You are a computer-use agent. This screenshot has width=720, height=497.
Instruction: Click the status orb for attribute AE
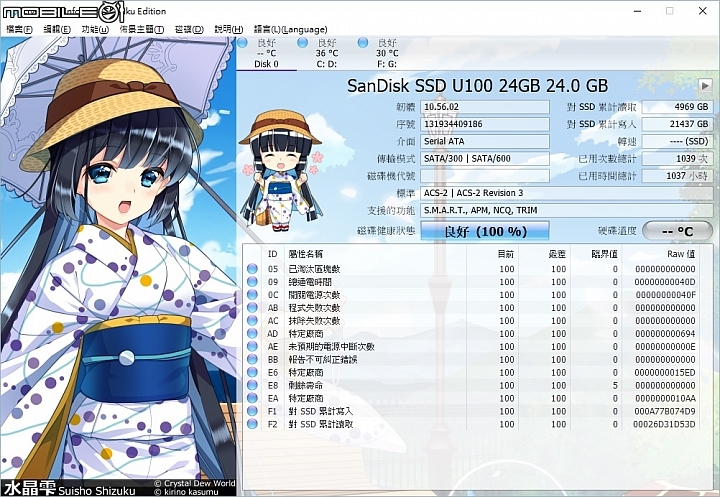[x=252, y=346]
